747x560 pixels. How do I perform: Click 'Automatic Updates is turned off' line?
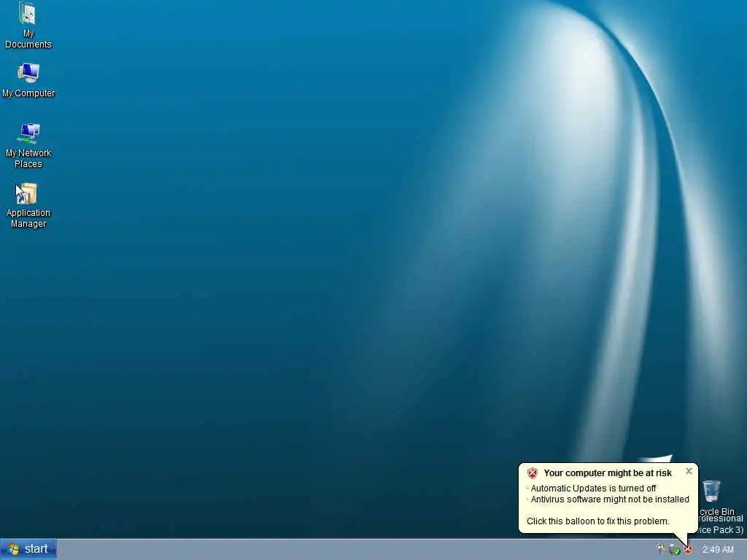click(593, 488)
